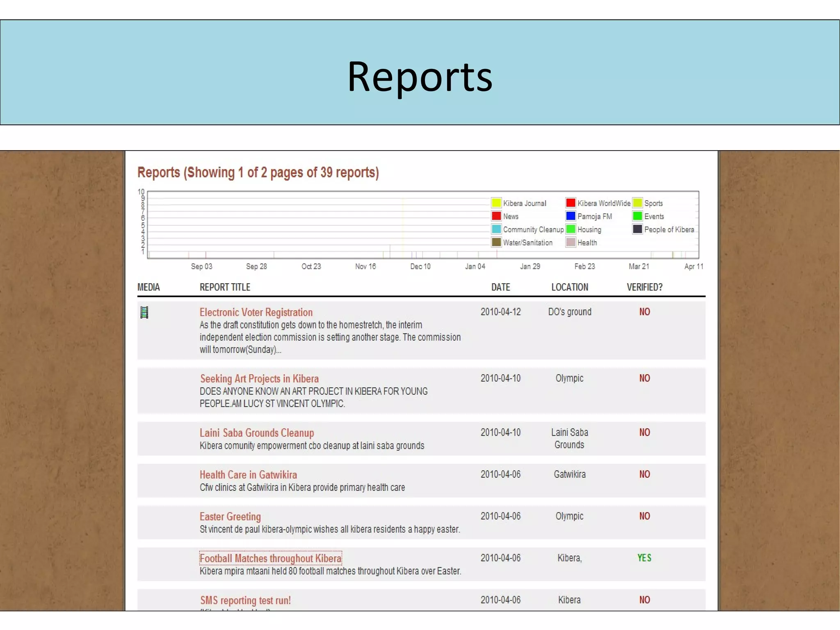The image size is (840, 630).
Task: Open the Laini Saba Grounds Cleanup report
Action: [257, 433]
